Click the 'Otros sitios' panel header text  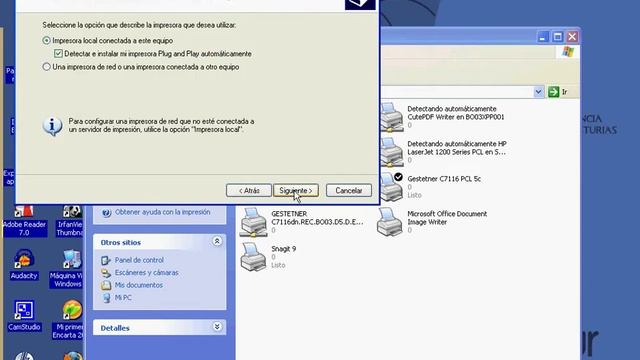coord(120,242)
